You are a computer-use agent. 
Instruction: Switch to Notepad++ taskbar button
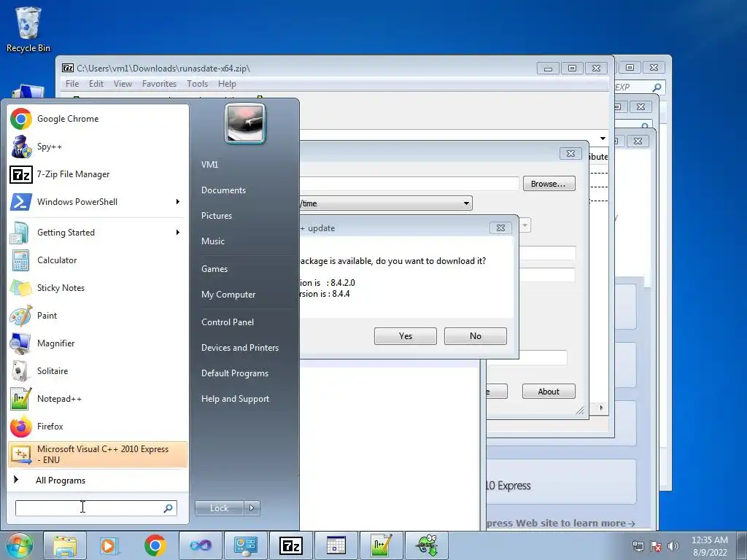click(381, 545)
